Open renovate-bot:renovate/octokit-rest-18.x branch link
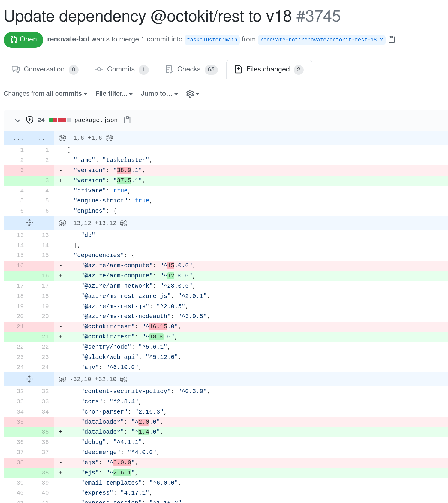Image resolution: width=448 pixels, height=503 pixels. point(322,40)
